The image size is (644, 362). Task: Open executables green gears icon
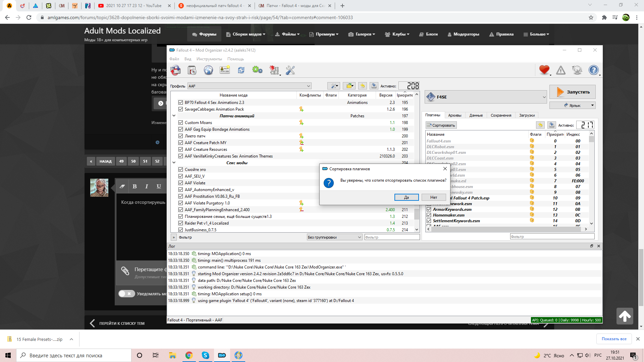pos(257,70)
